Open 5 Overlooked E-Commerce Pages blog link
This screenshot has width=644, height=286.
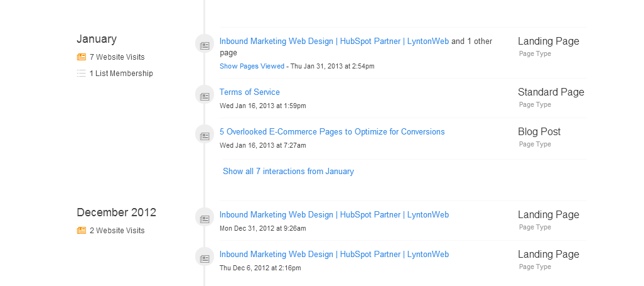pyautogui.click(x=332, y=131)
